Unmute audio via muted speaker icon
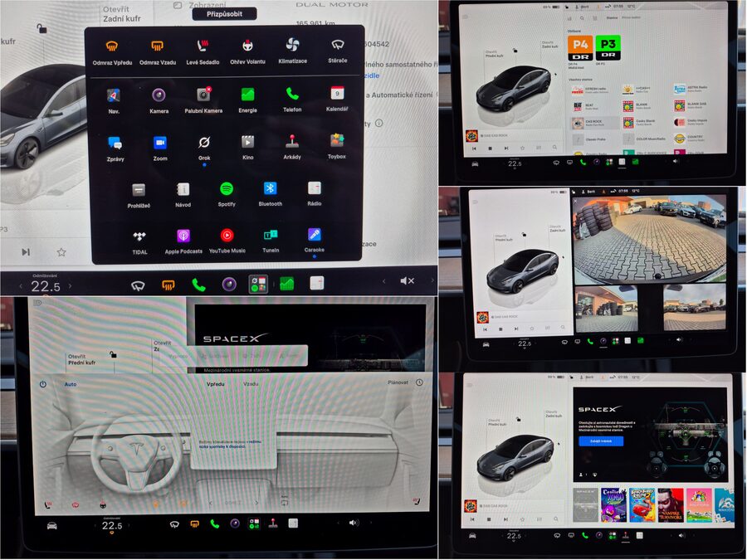This screenshot has height=560, width=747. 407,281
